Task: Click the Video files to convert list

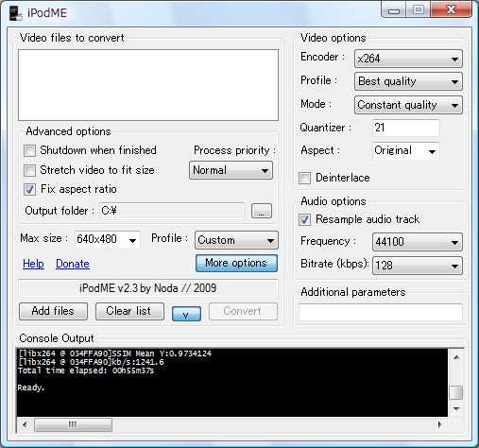Action: click(148, 85)
